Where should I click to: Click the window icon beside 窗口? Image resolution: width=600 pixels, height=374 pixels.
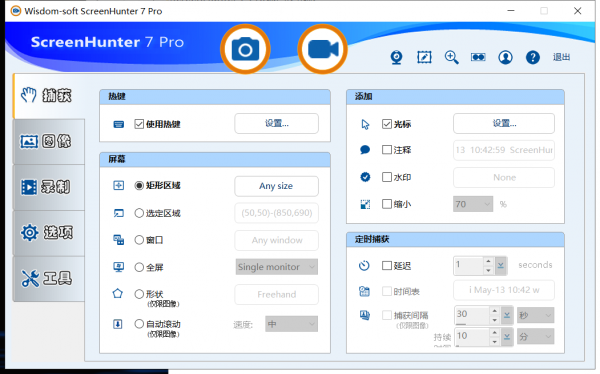[118, 240]
